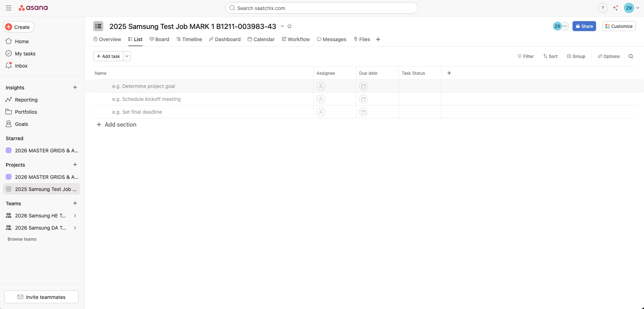644x309 pixels.
Task: Assign the 'Determine project goal' task via person icon
Action: pos(321,86)
